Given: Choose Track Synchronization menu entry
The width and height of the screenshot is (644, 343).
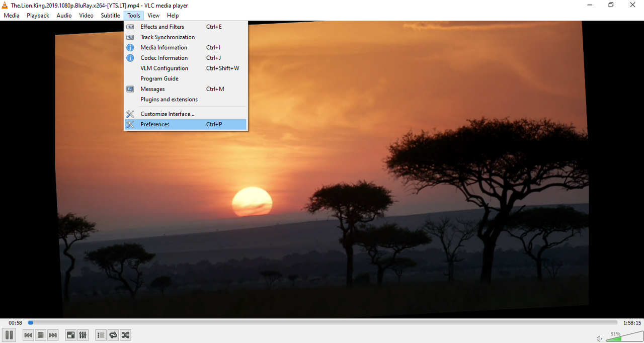Looking at the screenshot, I should [x=186, y=37].
